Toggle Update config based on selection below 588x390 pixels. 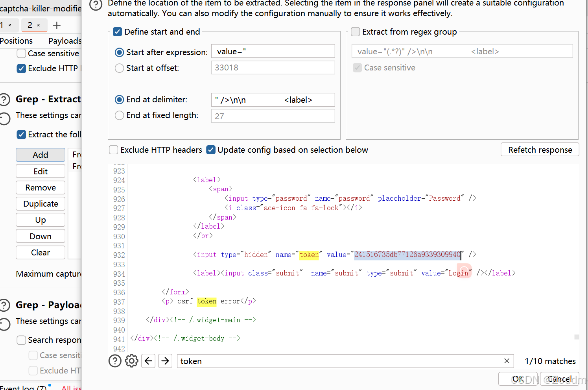coord(211,150)
